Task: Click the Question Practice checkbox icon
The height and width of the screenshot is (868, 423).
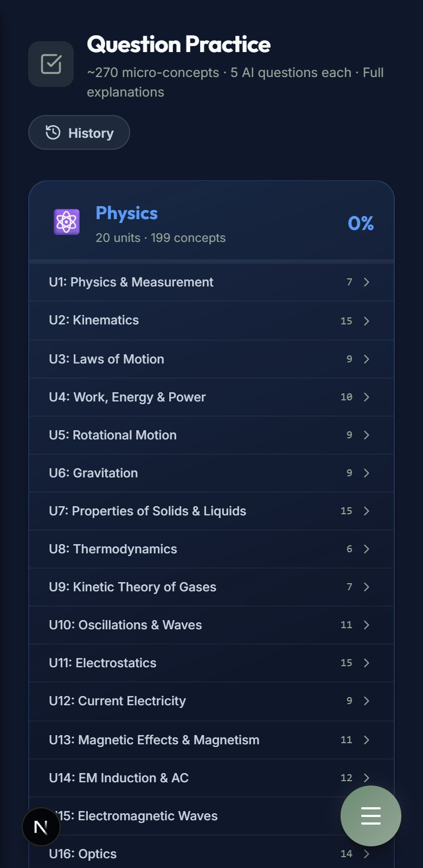Action: pyautogui.click(x=51, y=64)
